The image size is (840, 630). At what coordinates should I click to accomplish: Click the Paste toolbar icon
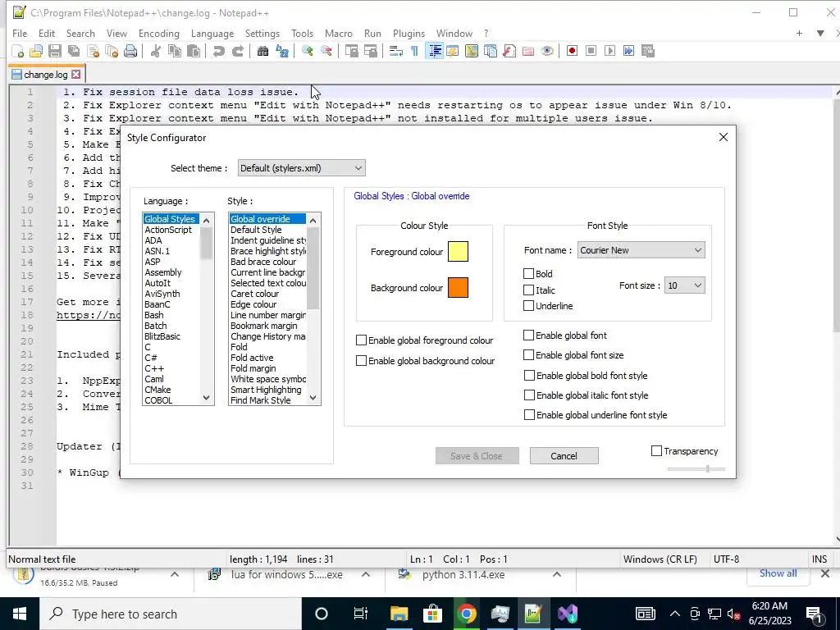coord(194,51)
